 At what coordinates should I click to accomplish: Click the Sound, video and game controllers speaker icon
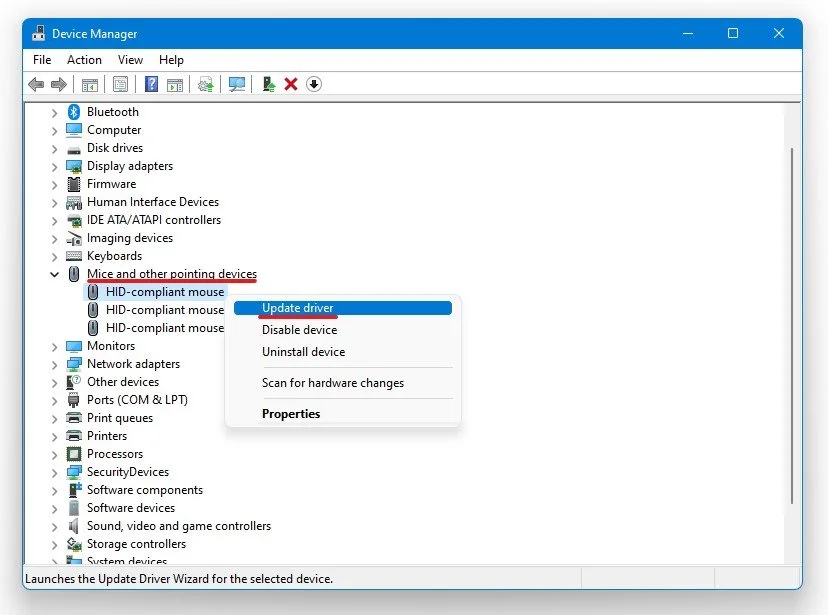(73, 526)
